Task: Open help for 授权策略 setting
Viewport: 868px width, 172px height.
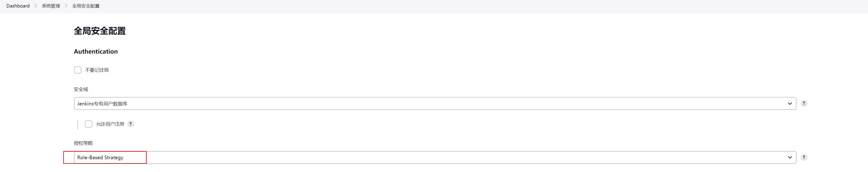Action: click(804, 157)
